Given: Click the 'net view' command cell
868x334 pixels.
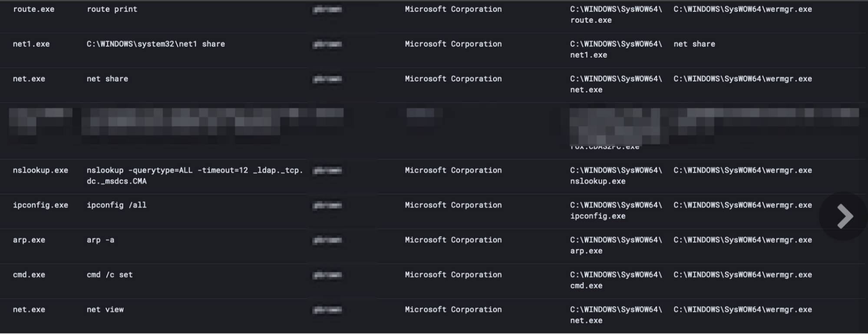Looking at the screenshot, I should [x=105, y=309].
